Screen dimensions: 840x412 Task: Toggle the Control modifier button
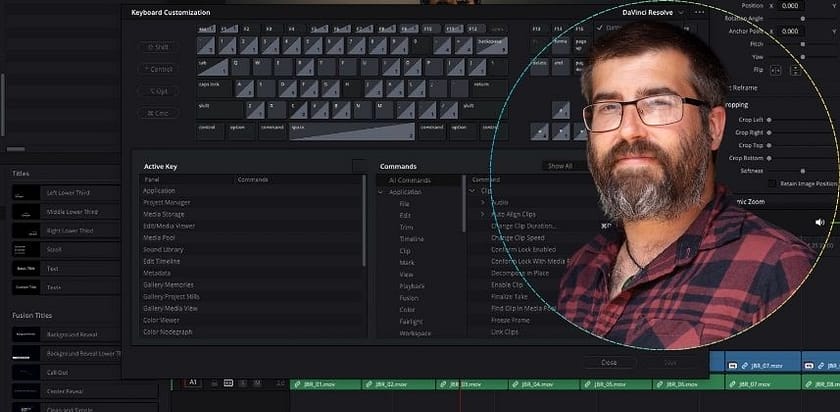click(159, 69)
